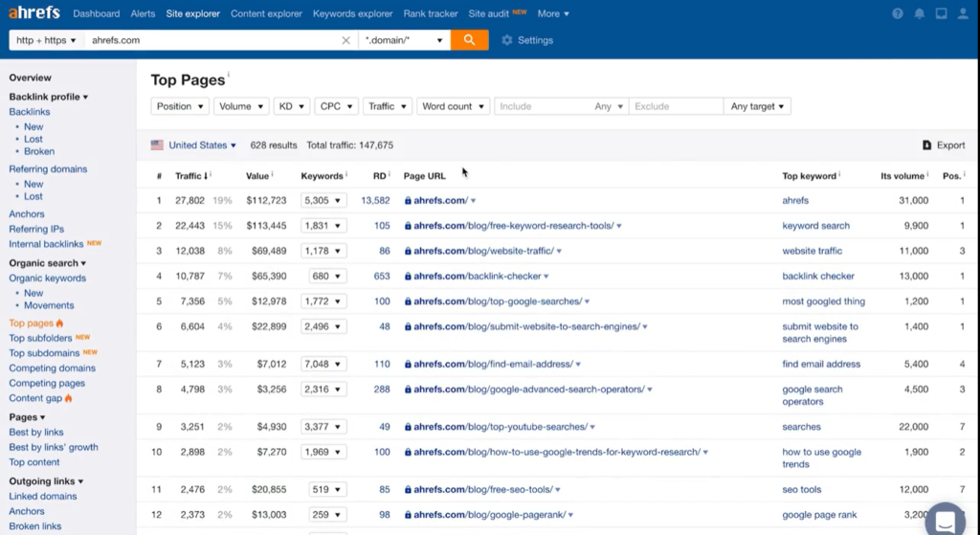Click the info icon beside Top Pages

click(228, 74)
